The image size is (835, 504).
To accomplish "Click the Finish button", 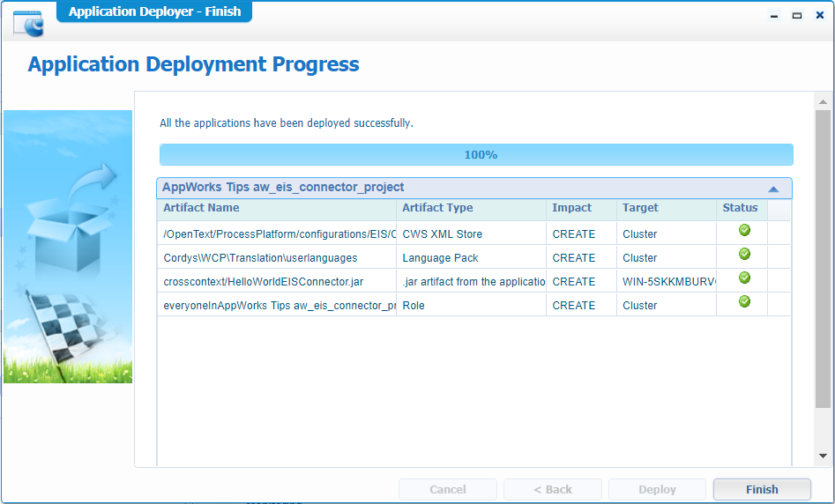I will 761,490.
